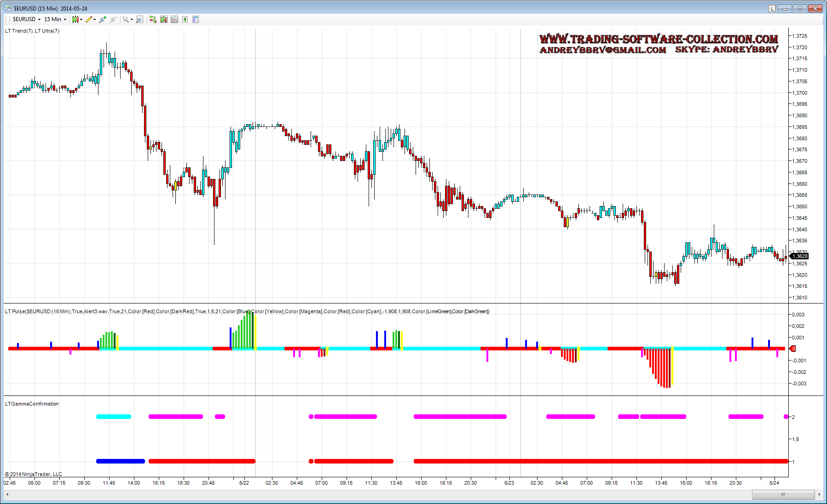Image resolution: width=827 pixels, height=504 pixels.
Task: Click the zoom out magnifier icon
Action: click(113, 19)
